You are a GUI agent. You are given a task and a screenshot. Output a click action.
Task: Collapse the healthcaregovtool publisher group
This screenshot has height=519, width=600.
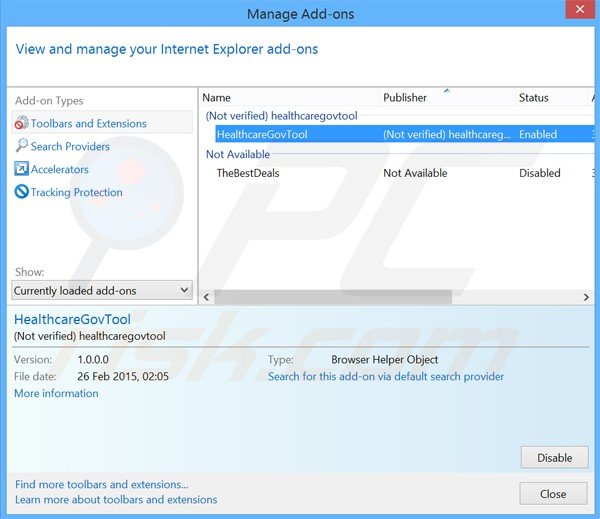click(281, 116)
